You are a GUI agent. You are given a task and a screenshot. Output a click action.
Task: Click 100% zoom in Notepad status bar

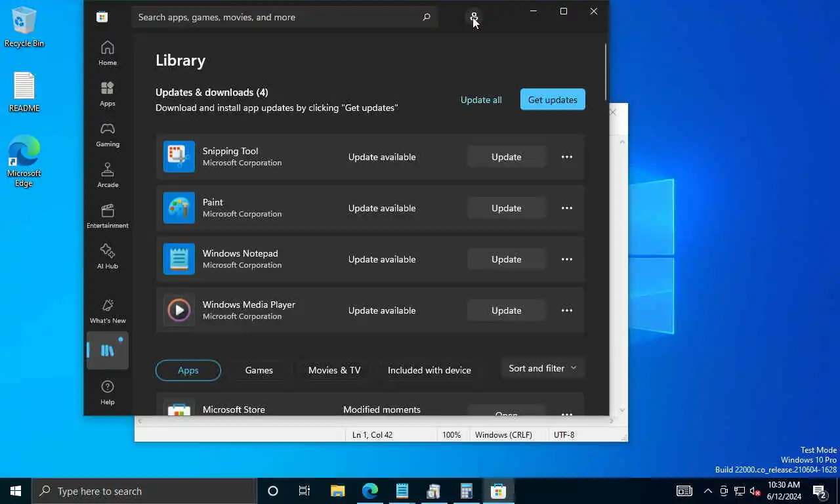point(451,435)
